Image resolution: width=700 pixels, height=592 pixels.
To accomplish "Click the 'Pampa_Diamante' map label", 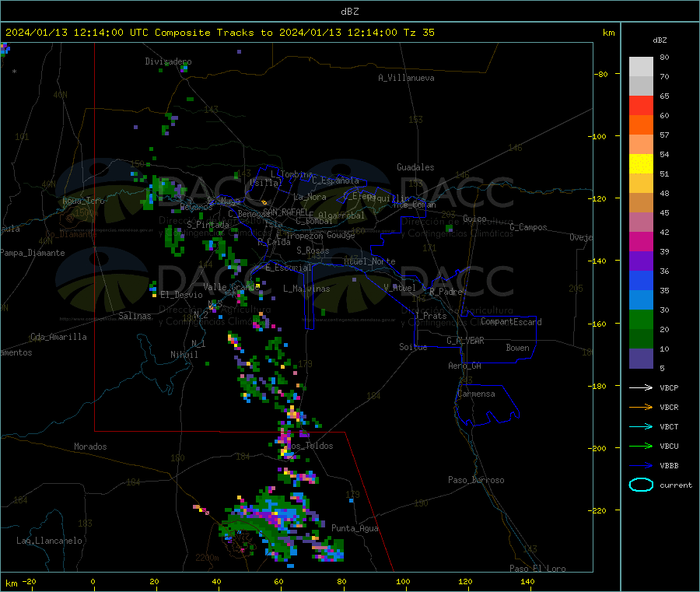I will [32, 253].
